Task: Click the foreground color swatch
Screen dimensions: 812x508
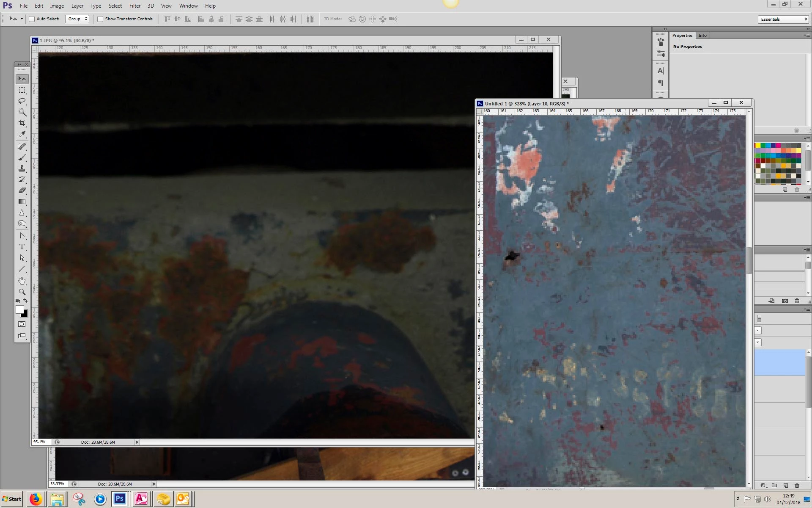Action: coord(19,309)
